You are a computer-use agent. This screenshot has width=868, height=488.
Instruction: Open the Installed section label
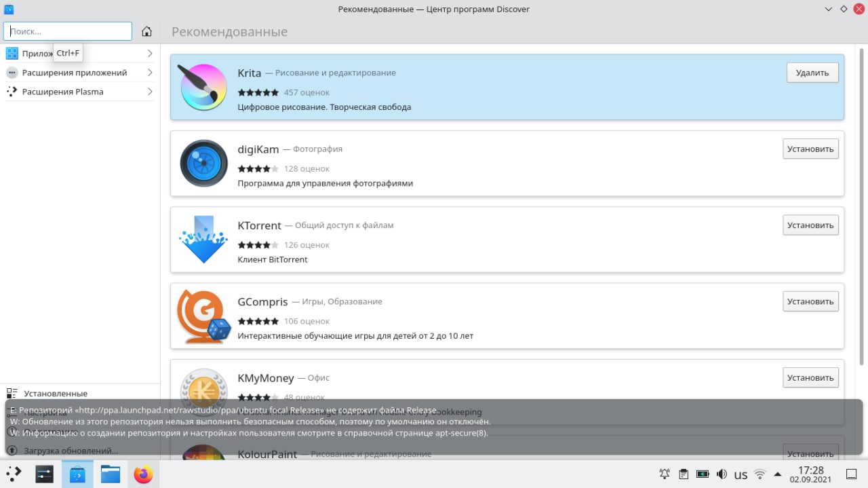coord(56,393)
